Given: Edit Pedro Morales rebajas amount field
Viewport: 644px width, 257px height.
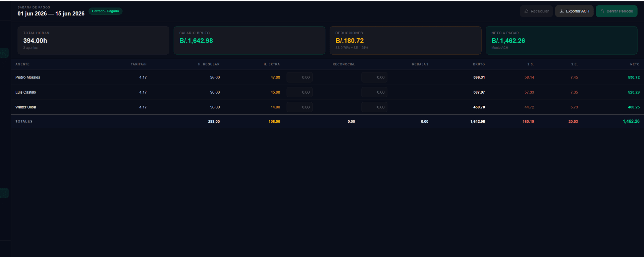Looking at the screenshot, I should click(x=374, y=77).
